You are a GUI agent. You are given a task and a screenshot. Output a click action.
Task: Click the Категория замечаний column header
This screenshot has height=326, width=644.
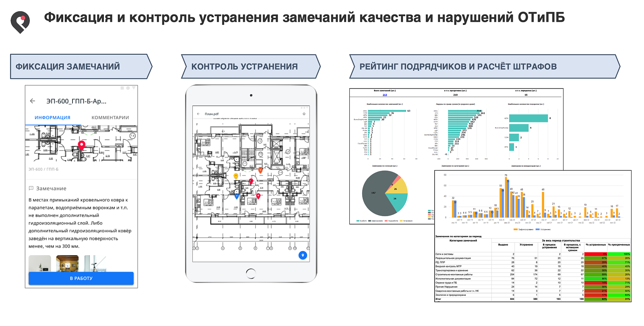point(463,241)
